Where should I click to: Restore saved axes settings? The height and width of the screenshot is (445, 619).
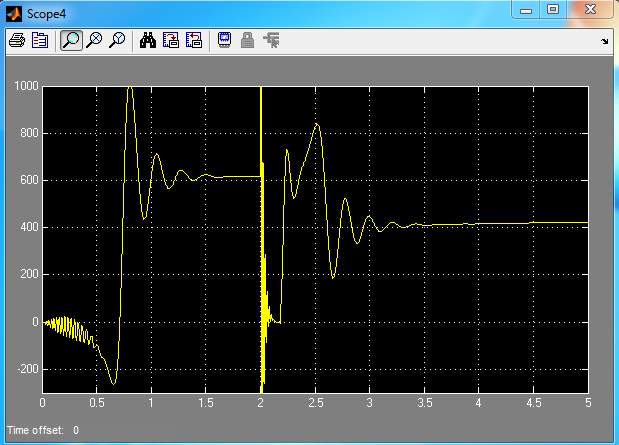[x=194, y=41]
